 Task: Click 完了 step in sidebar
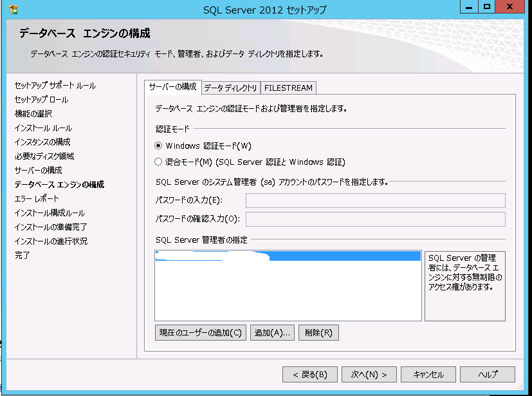point(23,256)
